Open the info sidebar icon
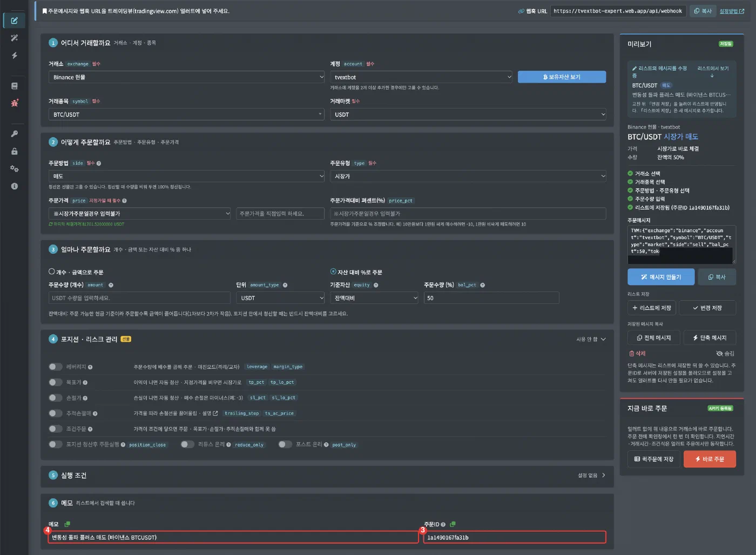Screen dimensions: 756x555 coord(15,186)
